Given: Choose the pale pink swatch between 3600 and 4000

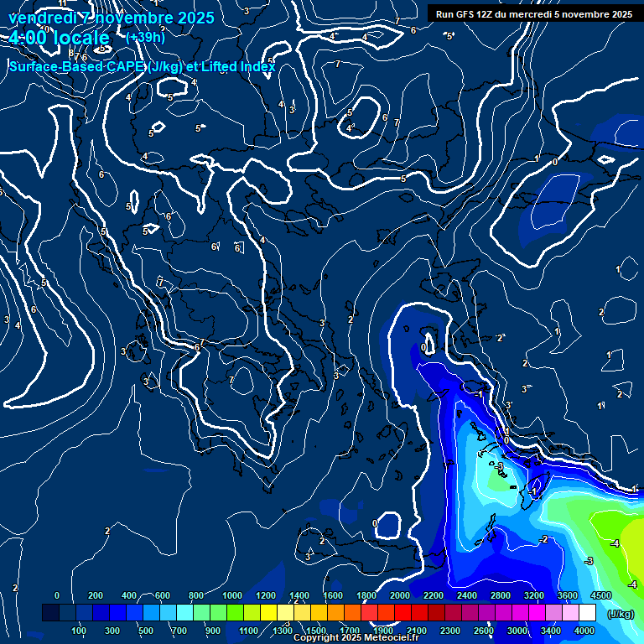Looking at the screenshot, I should (x=570, y=612).
